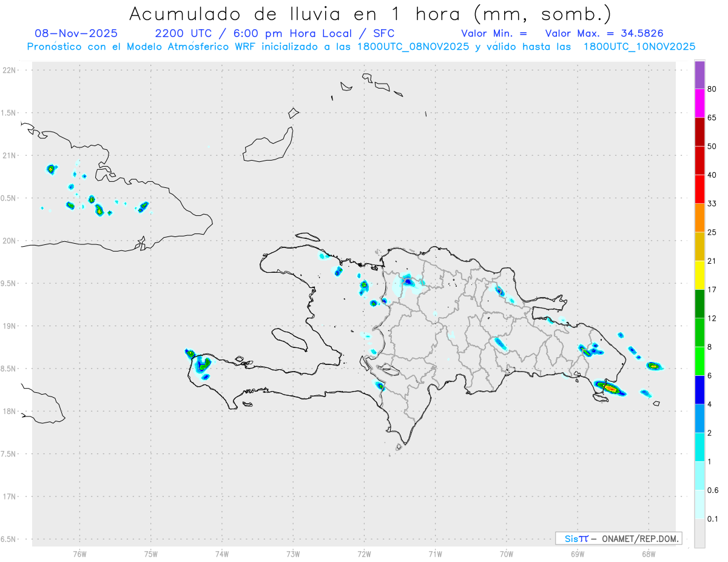Click the legend value '80'
728x562 pixels.
pyautogui.click(x=712, y=90)
